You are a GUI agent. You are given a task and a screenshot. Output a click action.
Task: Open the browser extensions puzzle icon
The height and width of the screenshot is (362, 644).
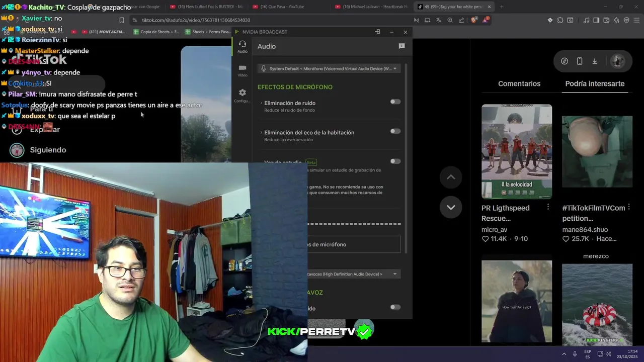point(560,20)
